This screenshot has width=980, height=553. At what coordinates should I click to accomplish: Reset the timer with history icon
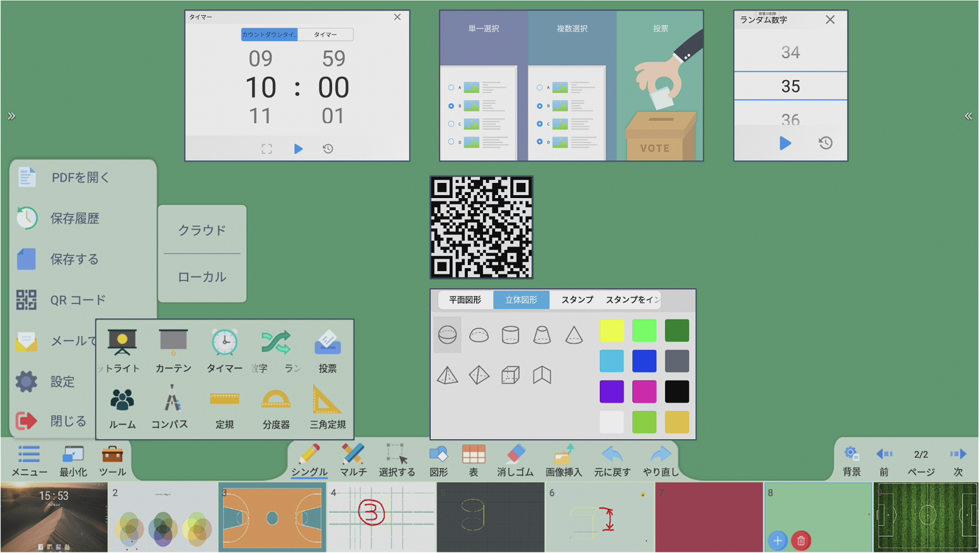(328, 149)
